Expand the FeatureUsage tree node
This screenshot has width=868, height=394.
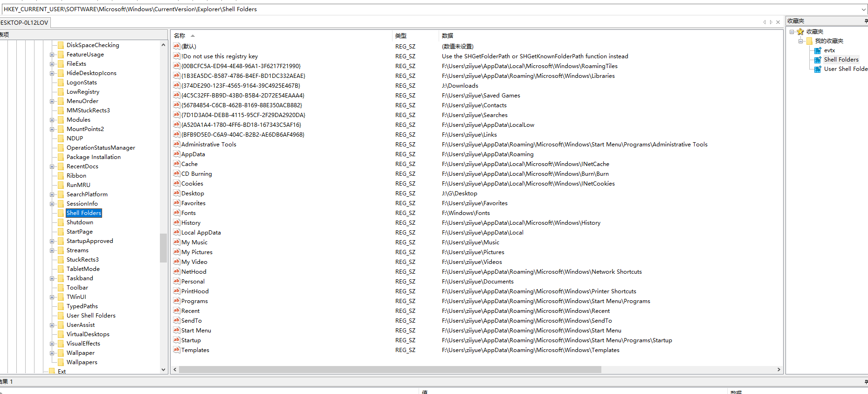click(52, 55)
